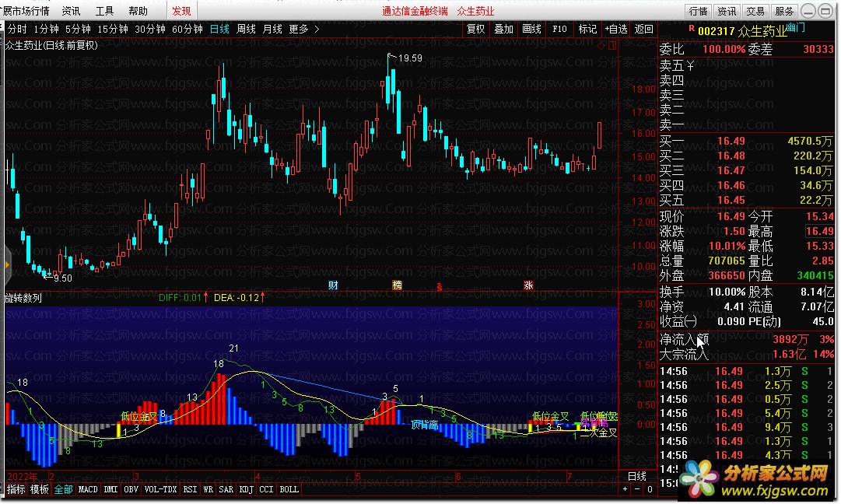Screen dimensions: 841x504
Task: Switch to the 60分钟 chart period
Action: 187,29
